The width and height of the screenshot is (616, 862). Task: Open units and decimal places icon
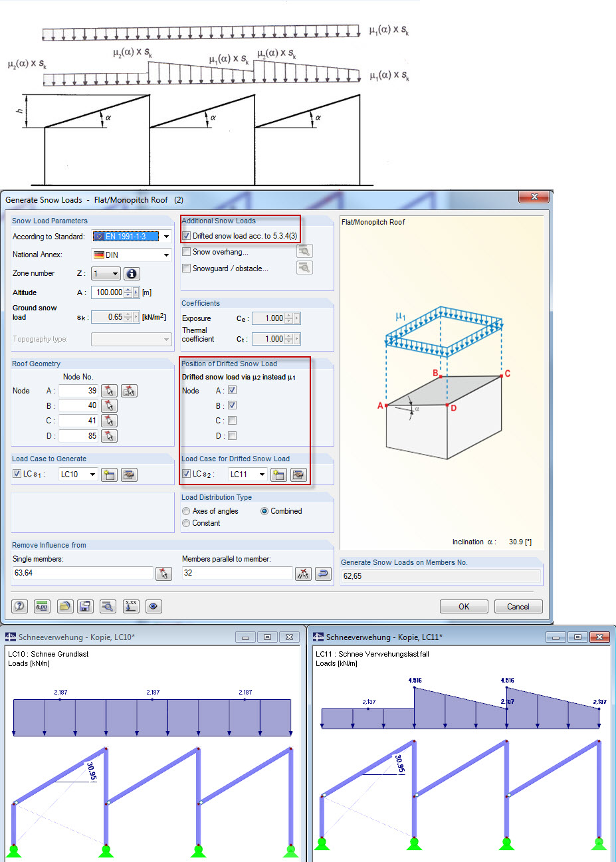(x=42, y=606)
